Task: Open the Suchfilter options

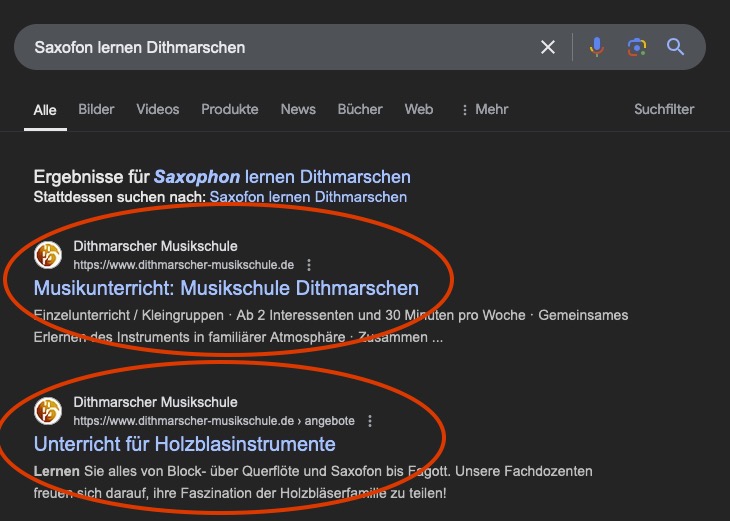Action: 664,109
